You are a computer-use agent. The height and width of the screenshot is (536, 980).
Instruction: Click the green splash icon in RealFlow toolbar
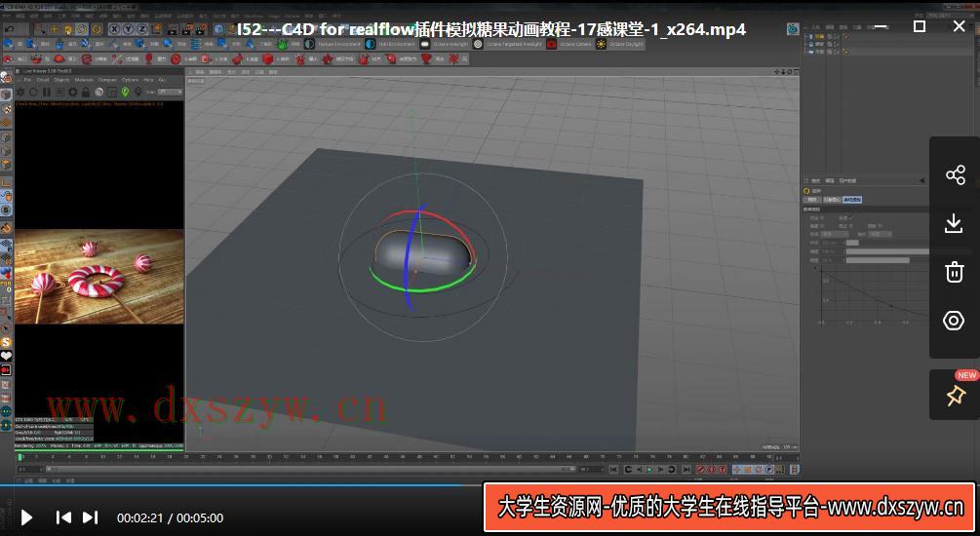pyautogui.click(x=283, y=45)
